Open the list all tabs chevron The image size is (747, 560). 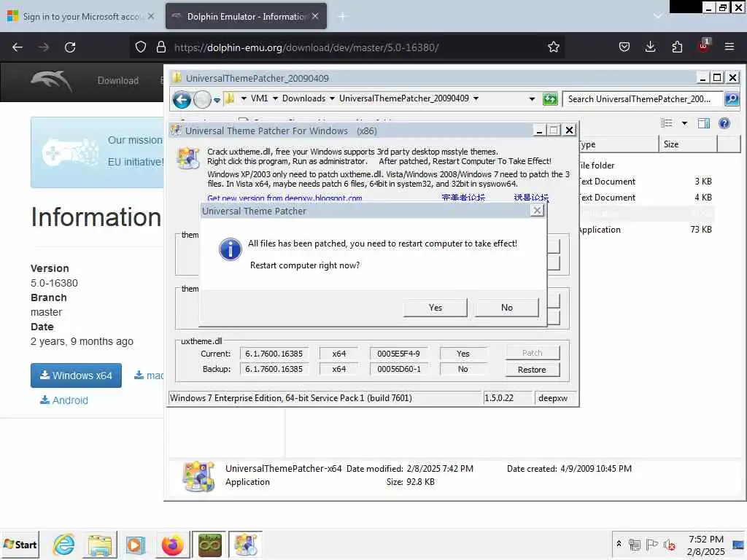click(657, 17)
